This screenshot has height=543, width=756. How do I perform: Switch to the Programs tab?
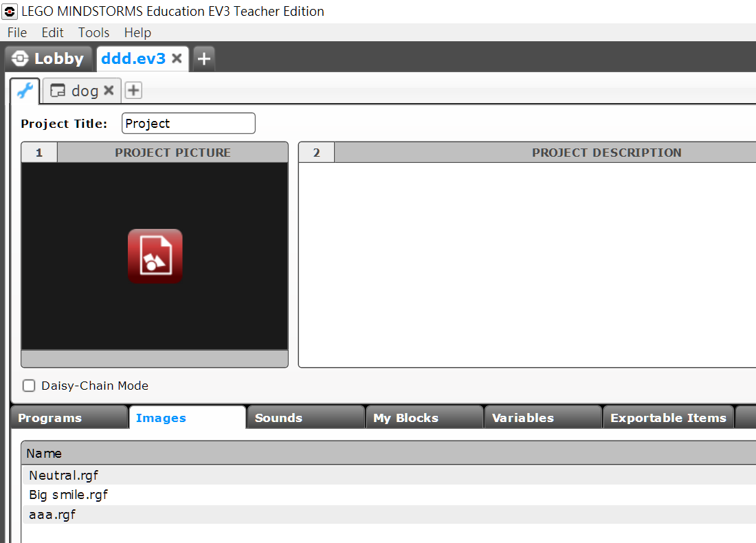tap(69, 418)
